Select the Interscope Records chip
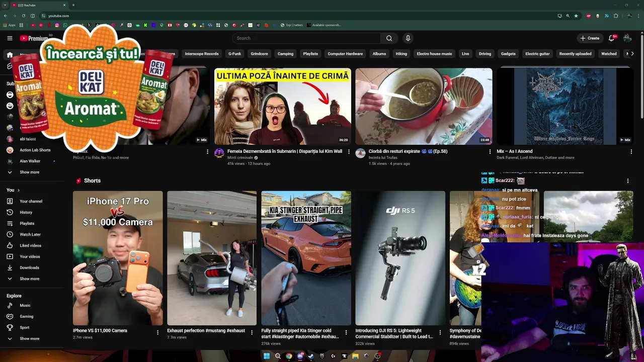This screenshot has height=362, width=644. tap(202, 54)
